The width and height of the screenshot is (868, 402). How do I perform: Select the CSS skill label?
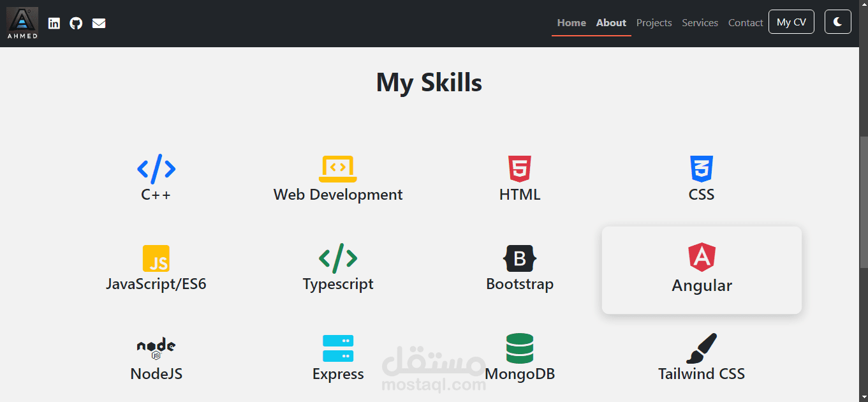tap(702, 195)
